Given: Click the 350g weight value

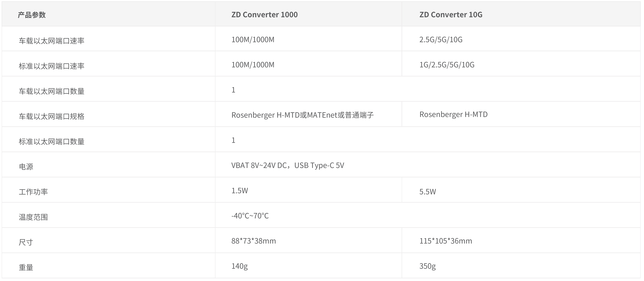Looking at the screenshot, I should (x=428, y=266).
